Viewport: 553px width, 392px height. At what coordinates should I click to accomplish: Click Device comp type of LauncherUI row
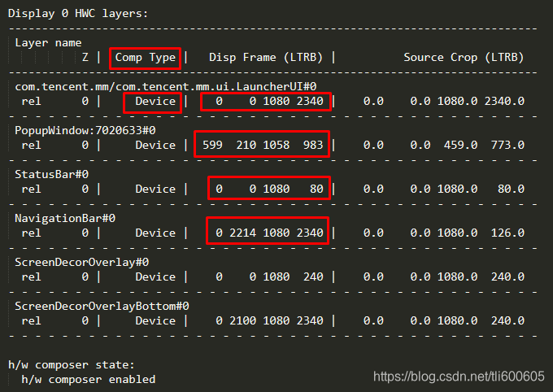pyautogui.click(x=155, y=102)
